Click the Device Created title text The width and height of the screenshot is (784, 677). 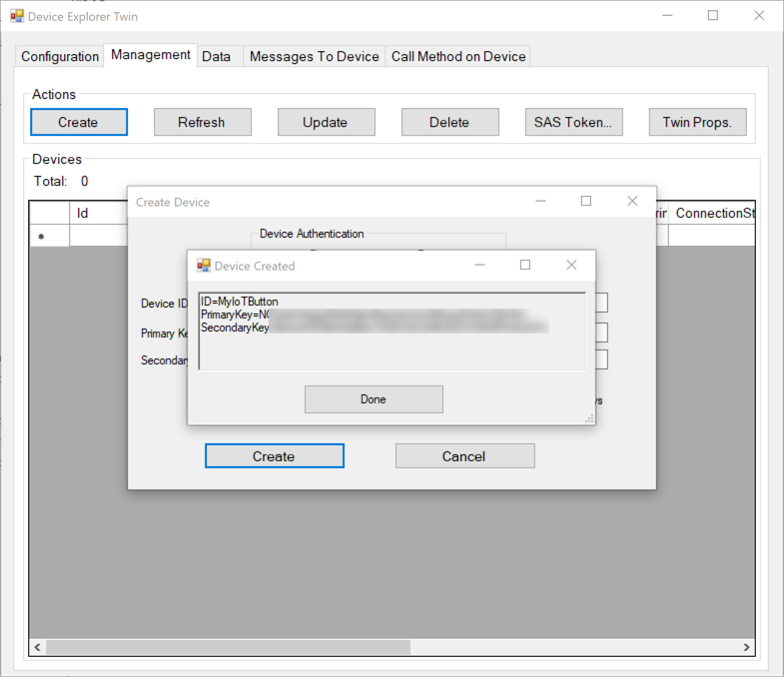[x=255, y=266]
